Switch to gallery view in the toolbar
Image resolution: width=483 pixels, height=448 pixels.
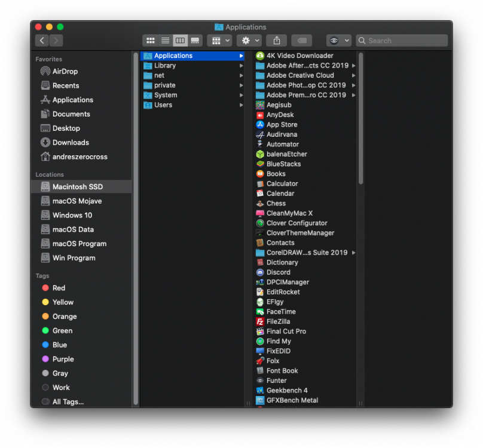point(195,41)
